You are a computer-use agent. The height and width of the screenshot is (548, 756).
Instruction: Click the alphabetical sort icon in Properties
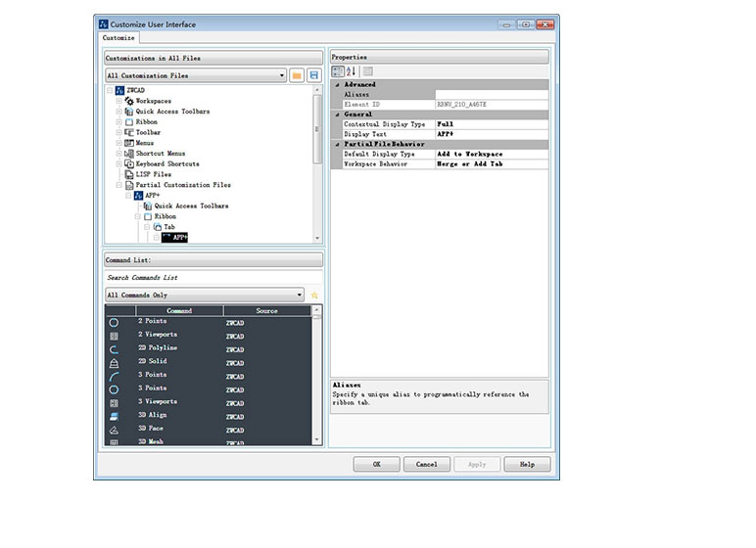[352, 70]
